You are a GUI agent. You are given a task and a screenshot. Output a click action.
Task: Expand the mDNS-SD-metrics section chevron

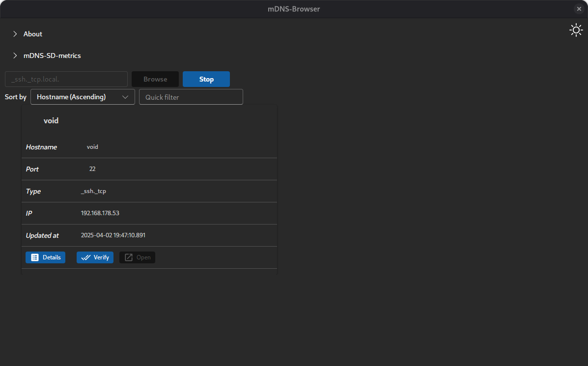(x=15, y=56)
